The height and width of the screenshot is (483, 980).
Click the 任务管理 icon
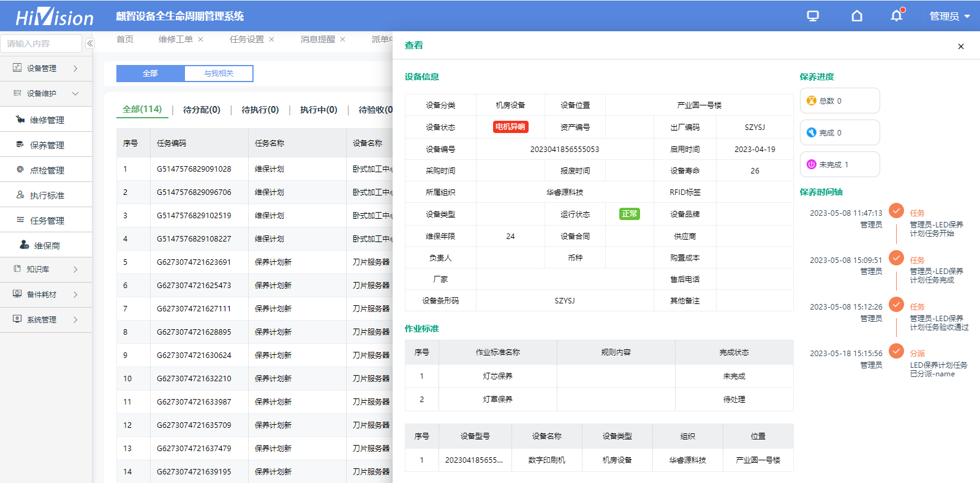pyautogui.click(x=20, y=219)
